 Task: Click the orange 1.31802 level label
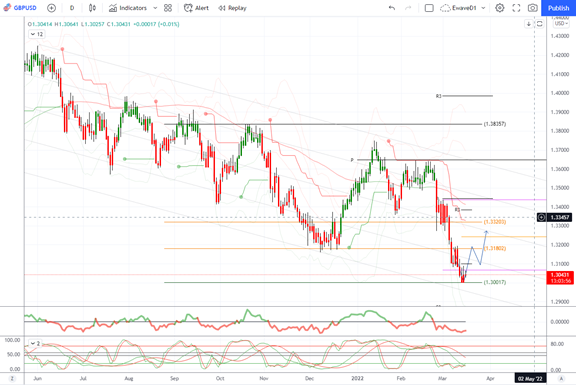[495, 248]
